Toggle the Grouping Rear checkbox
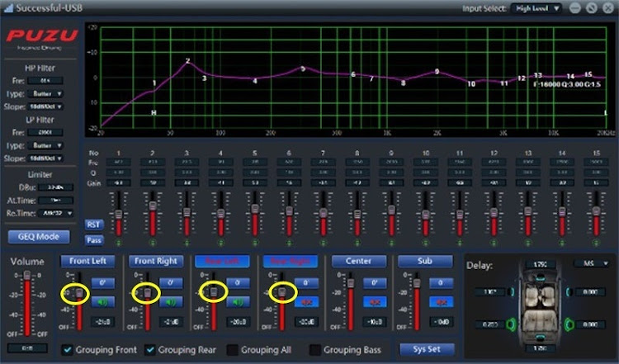The height and width of the screenshot is (364, 619). point(150,350)
